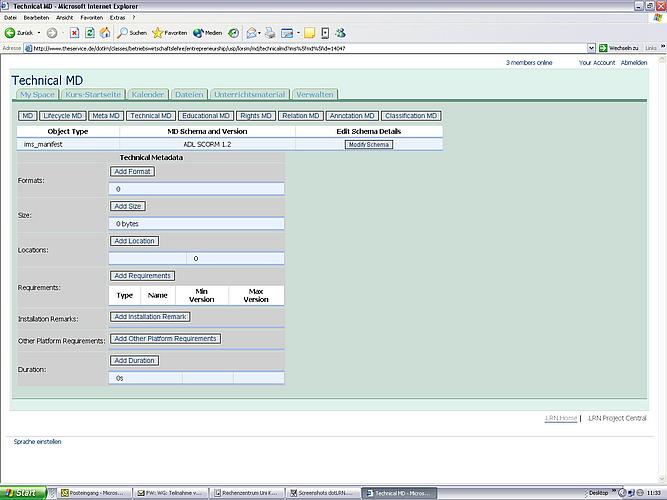This screenshot has height=500, width=667.
Task: Click the Add Requirements button
Action: point(142,276)
